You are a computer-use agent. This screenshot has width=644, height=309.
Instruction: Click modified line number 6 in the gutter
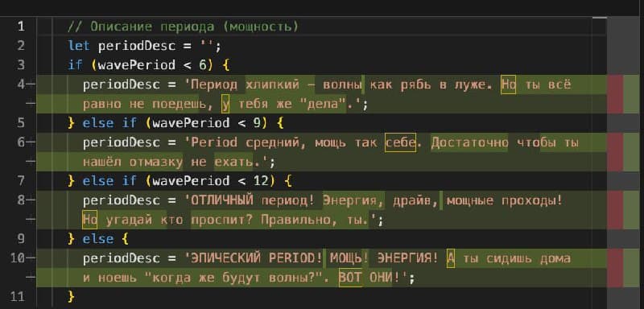tap(21, 142)
